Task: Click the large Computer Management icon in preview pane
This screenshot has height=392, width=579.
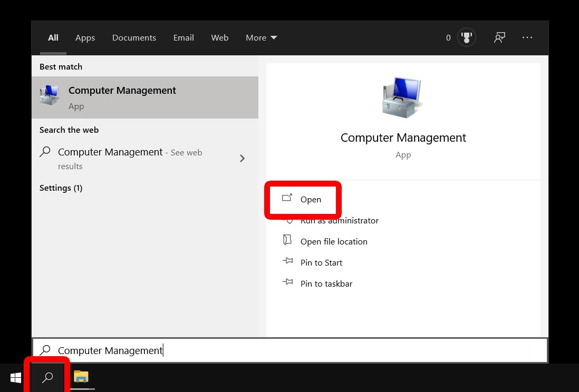Action: (402, 97)
